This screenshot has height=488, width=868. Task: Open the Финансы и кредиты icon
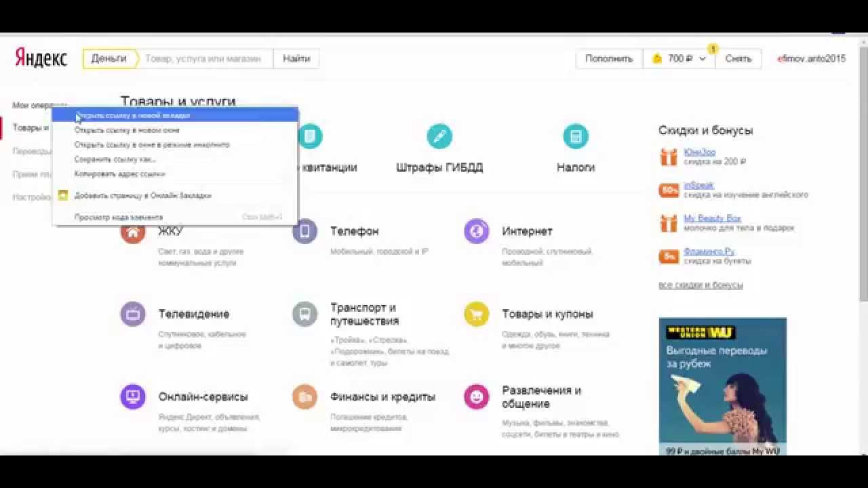[x=305, y=396]
